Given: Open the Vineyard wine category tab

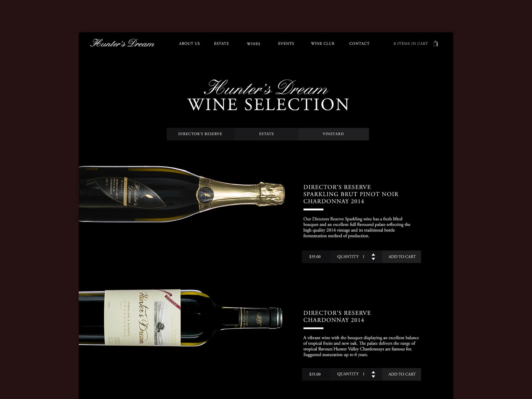Looking at the screenshot, I should 334,134.
